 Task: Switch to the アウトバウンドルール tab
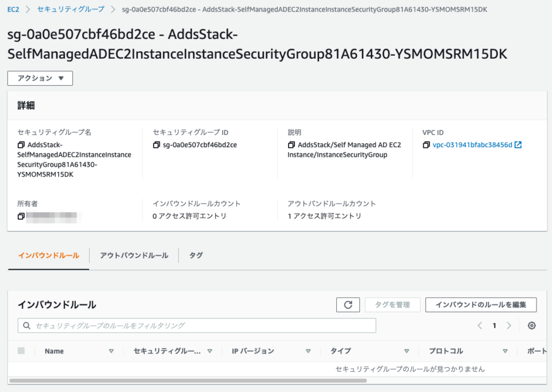[x=133, y=255]
